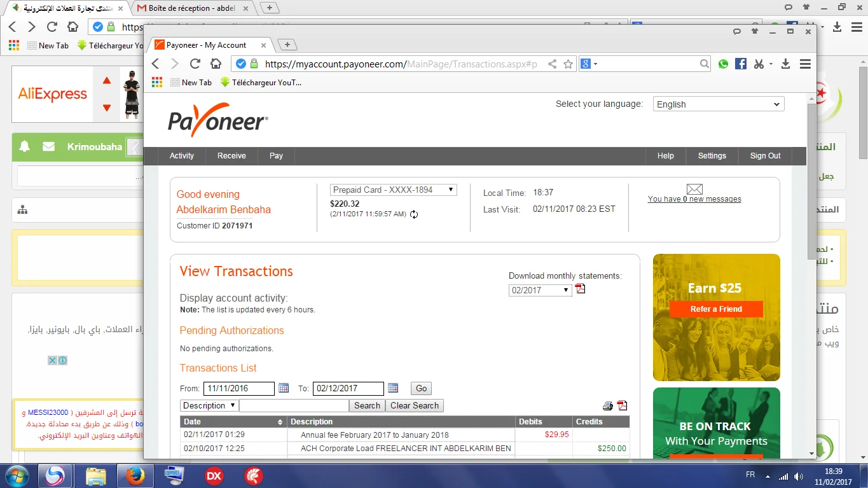
Task: Open the Activity menu
Action: 182,156
